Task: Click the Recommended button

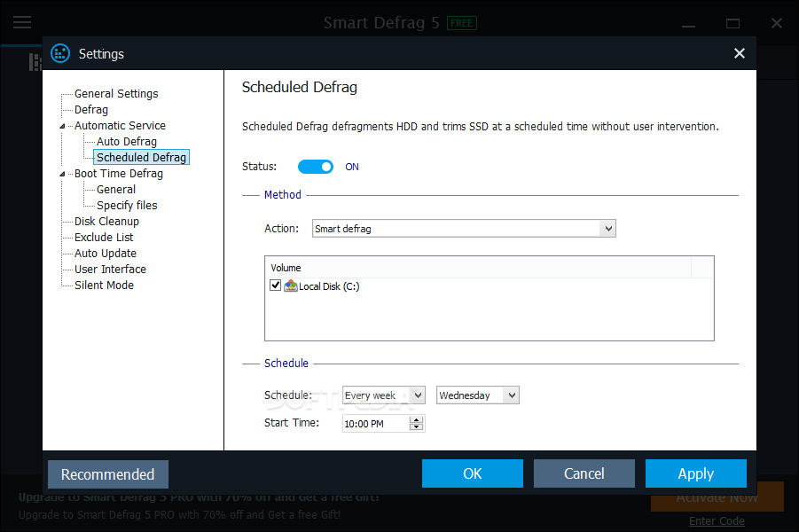Action: (x=108, y=474)
